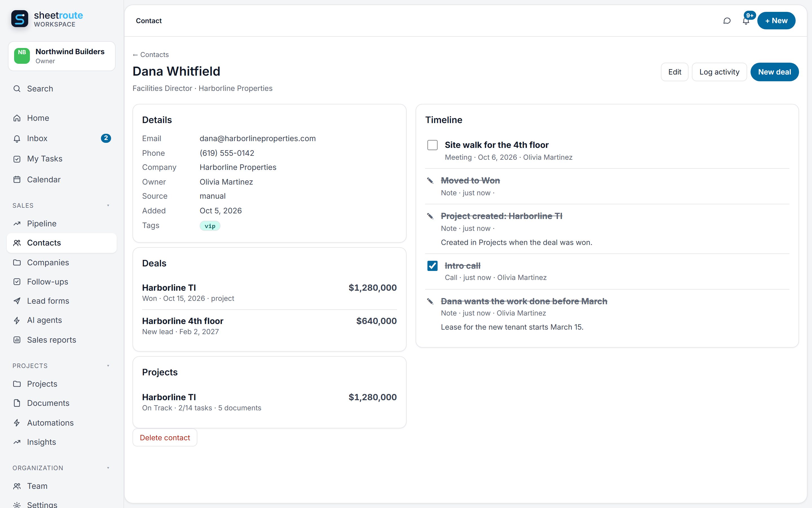Click the Search magnifier icon
The image size is (812, 508).
(x=17, y=89)
